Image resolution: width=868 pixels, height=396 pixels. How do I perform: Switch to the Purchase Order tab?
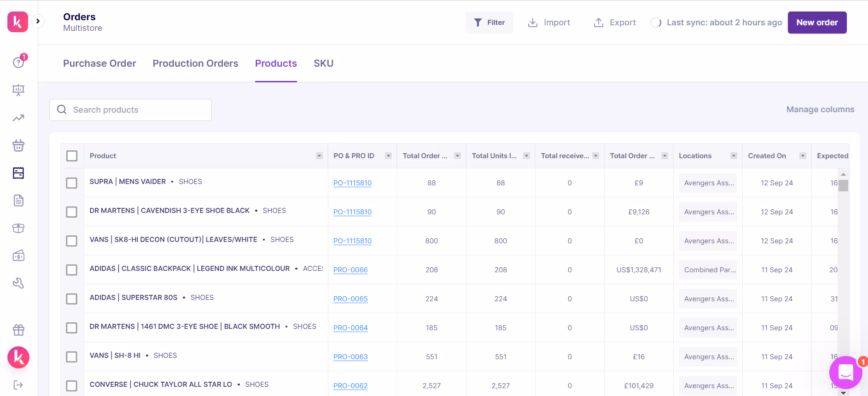tap(99, 63)
